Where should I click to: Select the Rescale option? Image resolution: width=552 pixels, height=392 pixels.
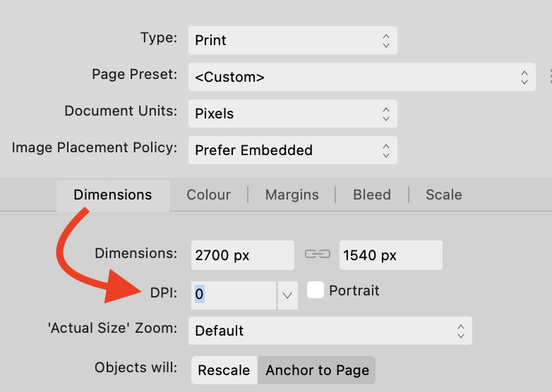pyautogui.click(x=224, y=370)
